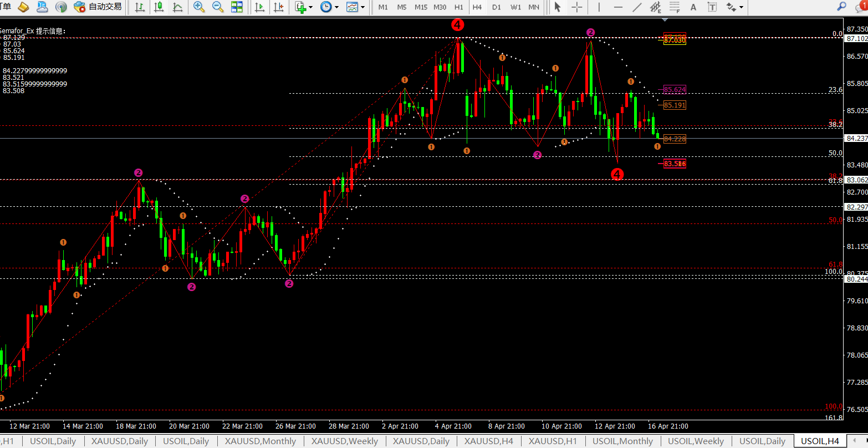
Task: Open the periodicity clock dropdown
Action: pyautogui.click(x=337, y=7)
